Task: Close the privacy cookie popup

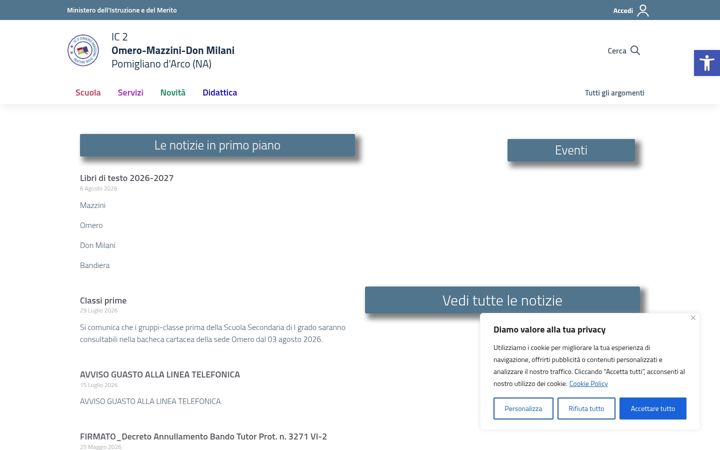Action: point(693,318)
